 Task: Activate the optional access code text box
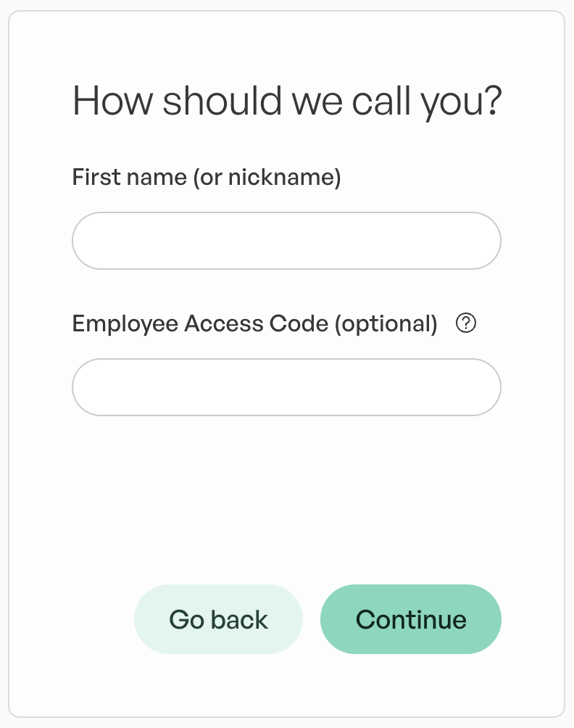[286, 386]
